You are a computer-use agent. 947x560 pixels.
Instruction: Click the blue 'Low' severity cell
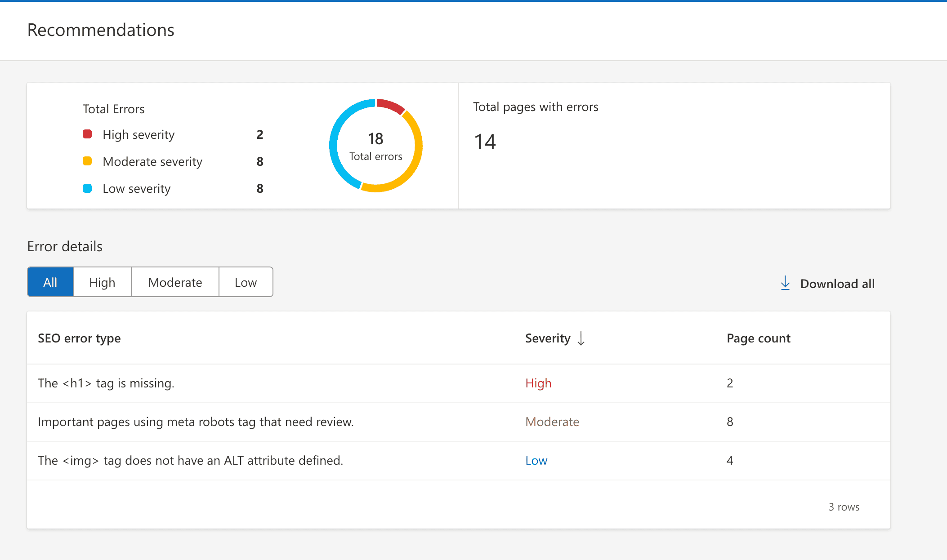[536, 461]
